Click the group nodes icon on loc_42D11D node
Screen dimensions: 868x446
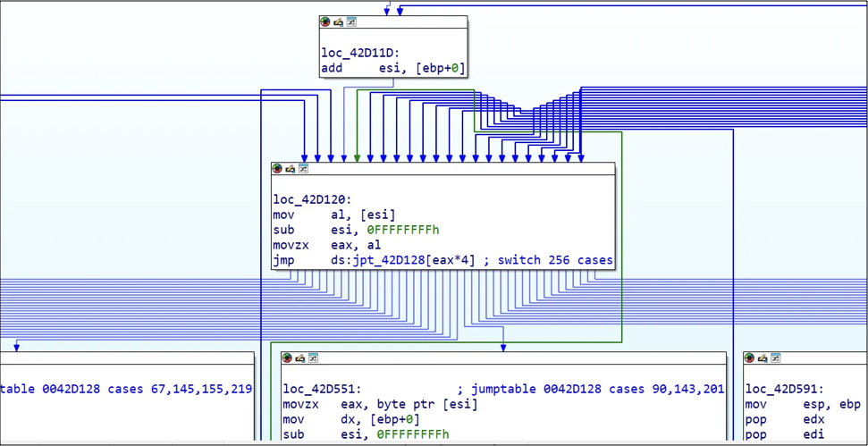[351, 22]
